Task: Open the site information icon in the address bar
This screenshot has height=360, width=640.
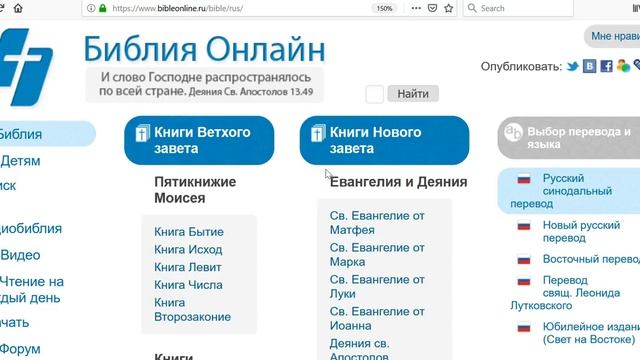Action: point(91,8)
